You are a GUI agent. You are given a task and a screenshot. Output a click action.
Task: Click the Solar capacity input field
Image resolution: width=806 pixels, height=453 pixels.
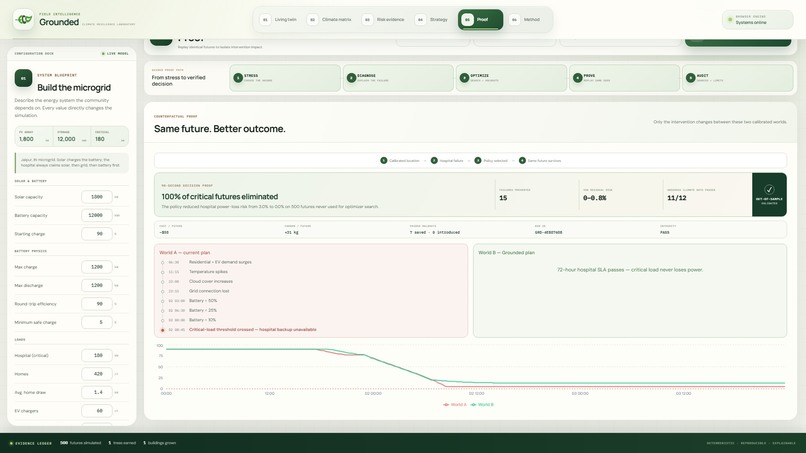tap(97, 197)
